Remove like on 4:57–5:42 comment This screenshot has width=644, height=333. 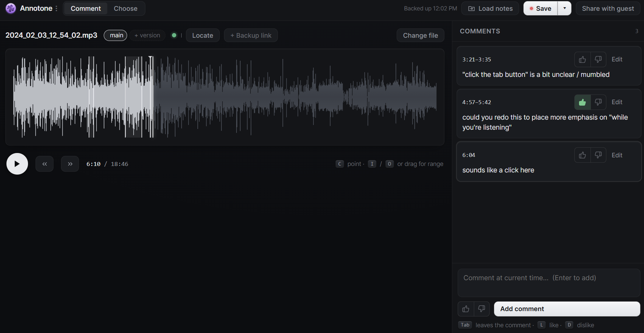(x=582, y=102)
